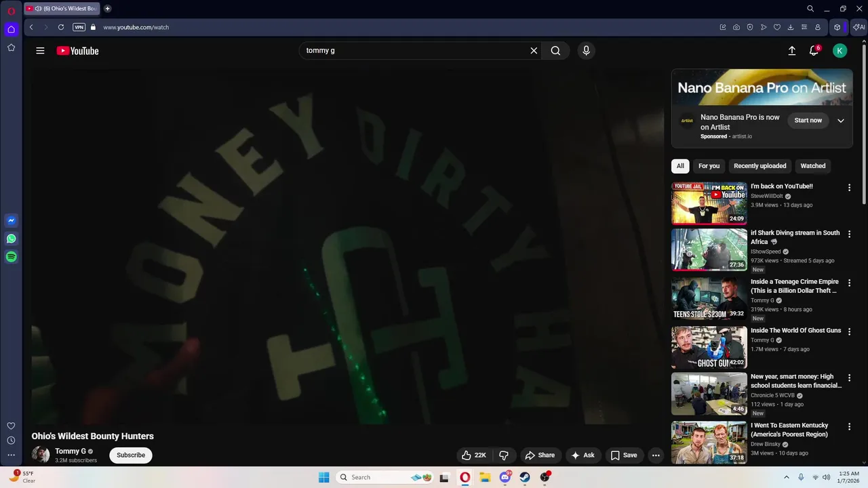Open options for Teenage Crime Empire video
868x488 pixels.
(849, 283)
